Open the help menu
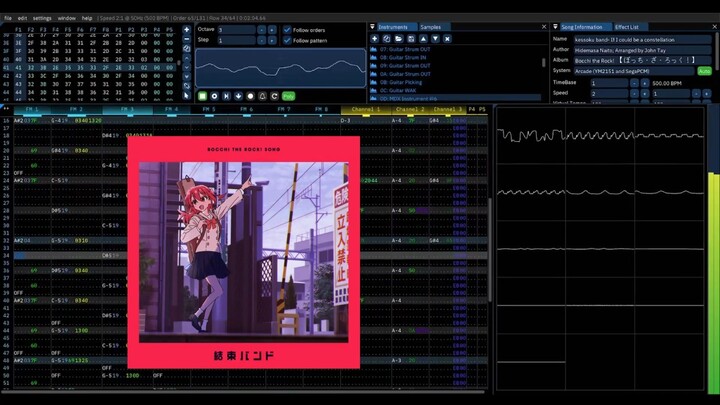This screenshot has height=405, width=720. pyautogui.click(x=87, y=18)
